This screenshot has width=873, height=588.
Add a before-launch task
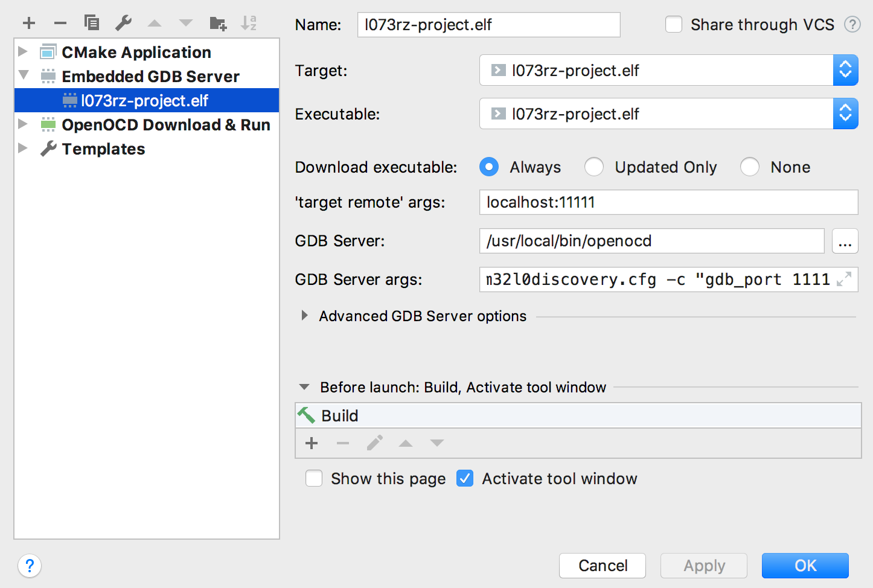tap(312, 444)
